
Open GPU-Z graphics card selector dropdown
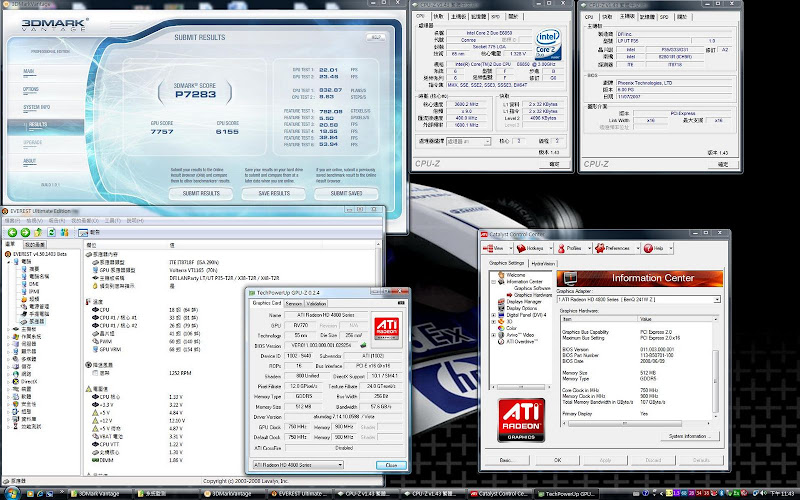pos(340,465)
